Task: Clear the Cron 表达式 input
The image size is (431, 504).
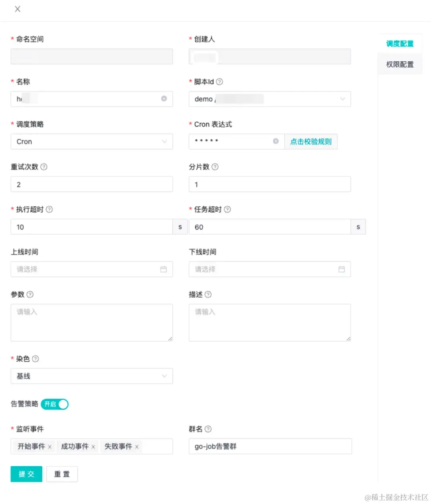Action: 276,141
